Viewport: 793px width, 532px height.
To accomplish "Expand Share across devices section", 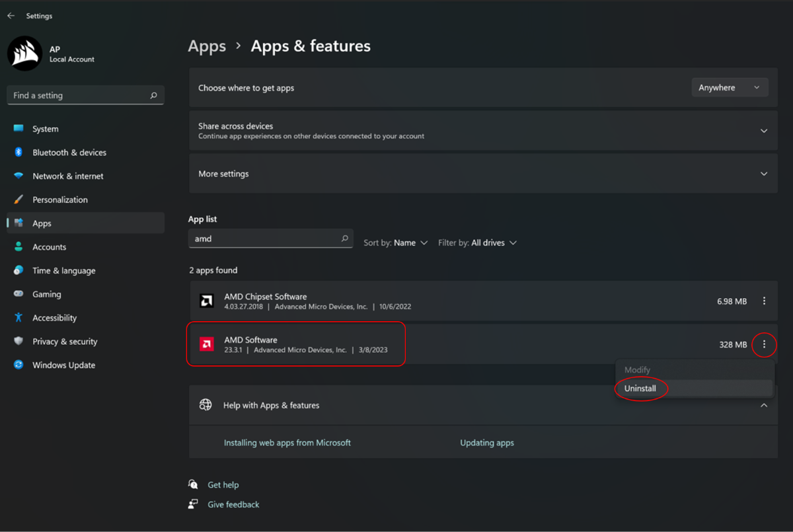I will 483,131.
